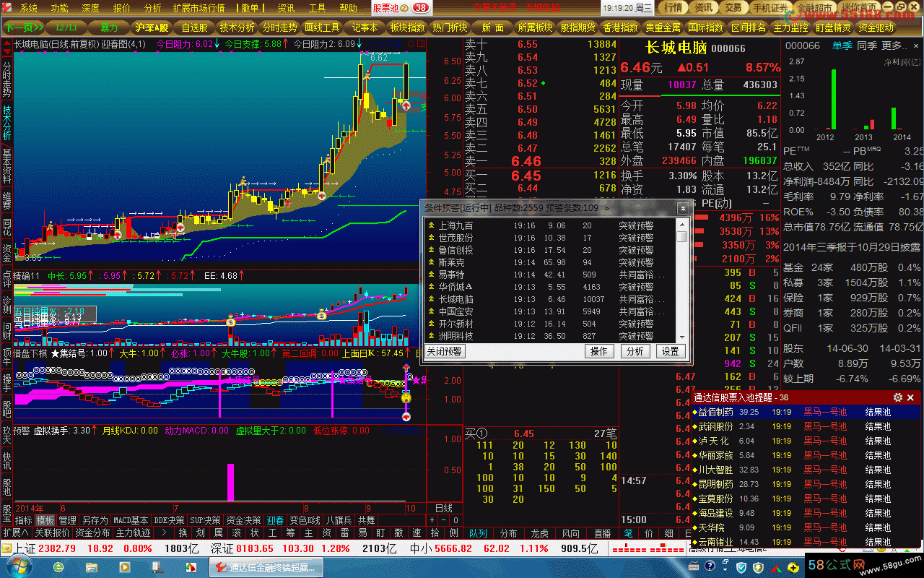Click the 手机证券 button
This screenshot has height=578, width=924.
tap(770, 8)
